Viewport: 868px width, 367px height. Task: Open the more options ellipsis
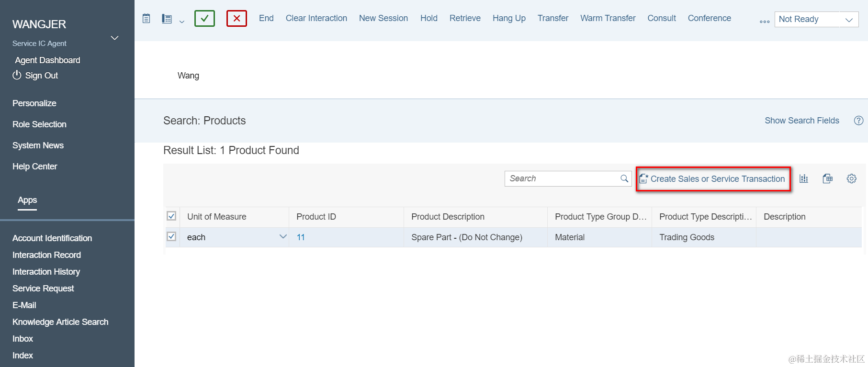point(765,22)
